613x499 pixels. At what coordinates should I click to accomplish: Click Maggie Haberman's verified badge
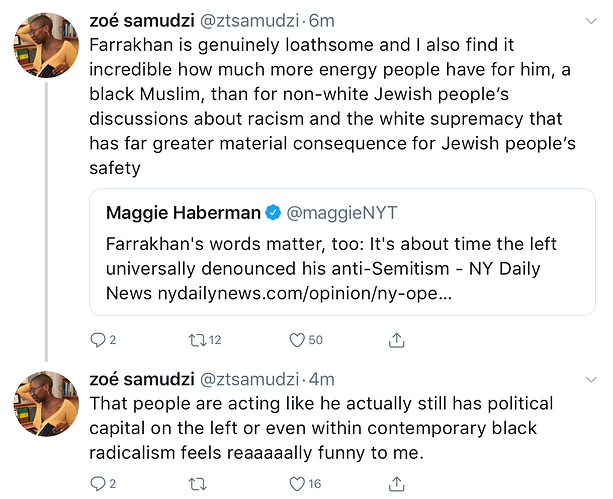273,213
